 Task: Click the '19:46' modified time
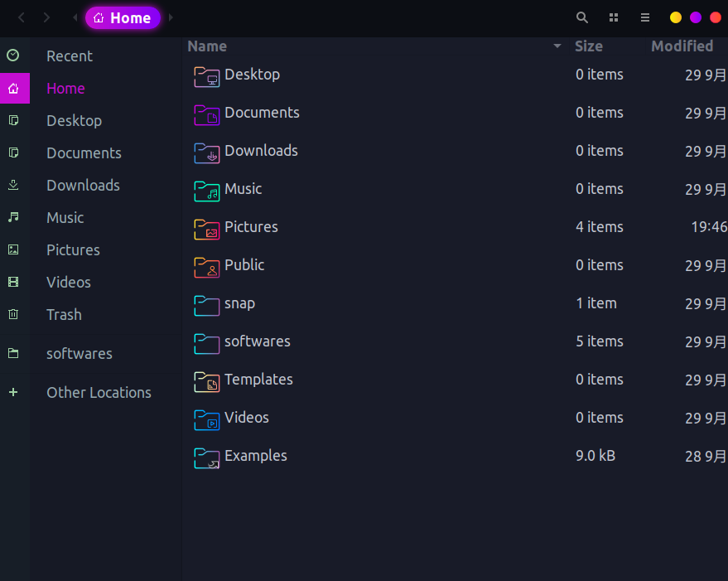point(709,227)
